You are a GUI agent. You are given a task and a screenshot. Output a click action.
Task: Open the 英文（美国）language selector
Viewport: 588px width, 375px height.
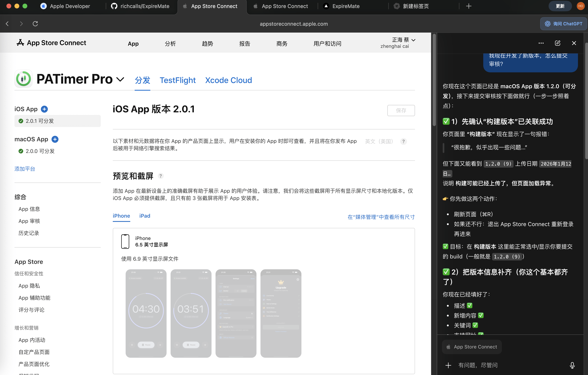tap(379, 141)
